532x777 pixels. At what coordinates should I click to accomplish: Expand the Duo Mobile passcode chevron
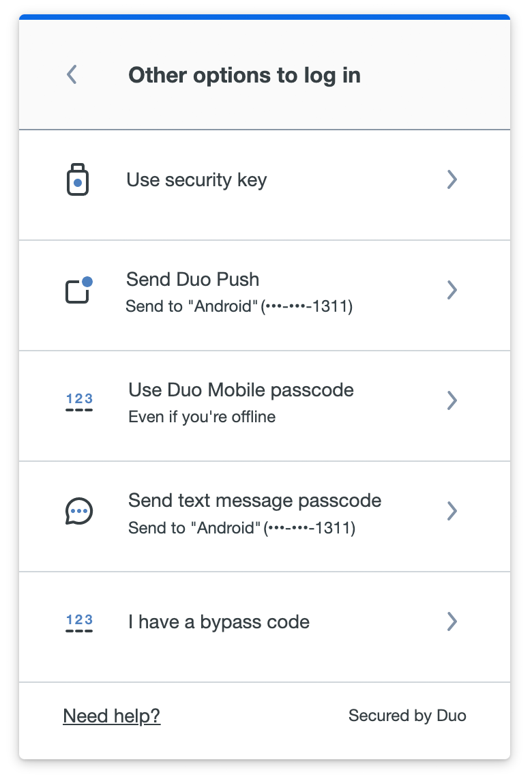452,400
